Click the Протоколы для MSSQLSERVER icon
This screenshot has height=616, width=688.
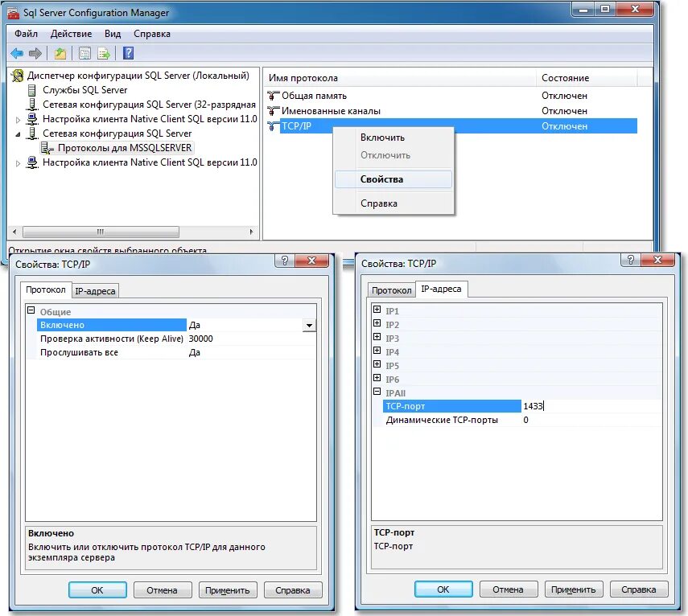click(x=47, y=148)
